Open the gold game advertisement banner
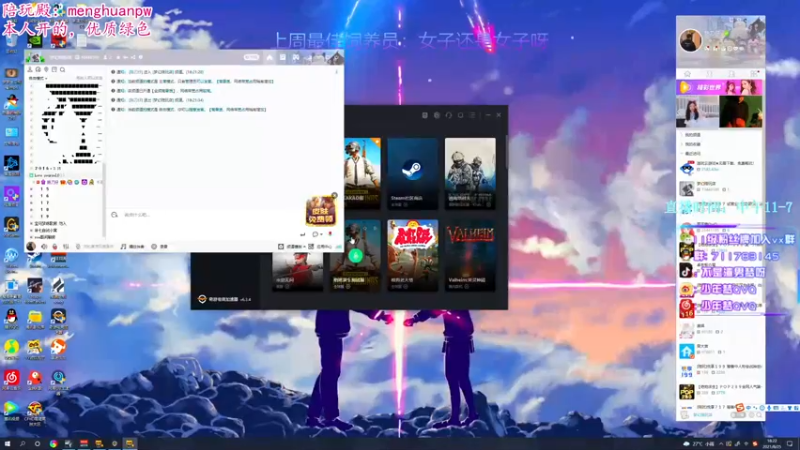Viewport: 800px width, 450px height. pos(320,211)
